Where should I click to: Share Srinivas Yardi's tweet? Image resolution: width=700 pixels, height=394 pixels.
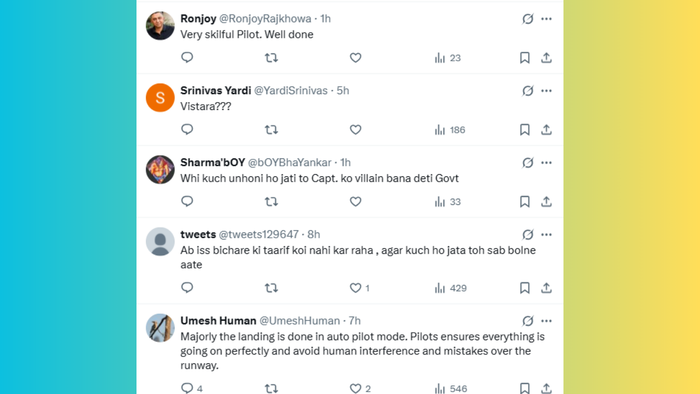tap(546, 130)
